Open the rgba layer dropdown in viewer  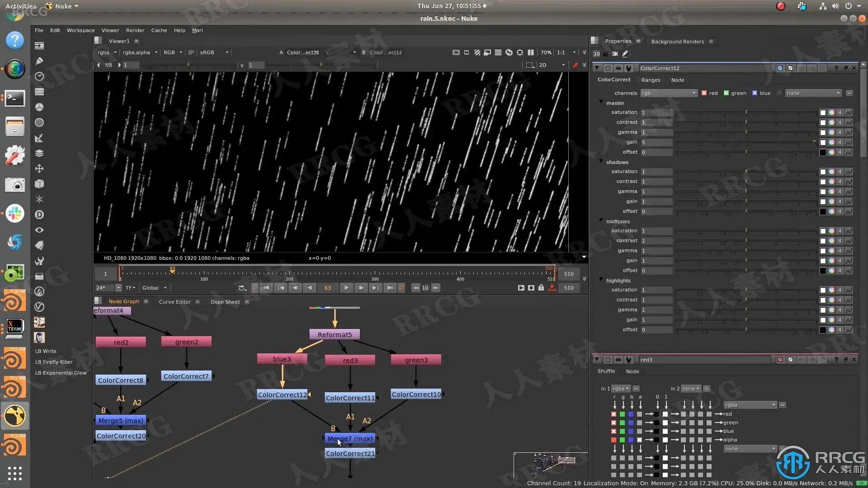107,52
